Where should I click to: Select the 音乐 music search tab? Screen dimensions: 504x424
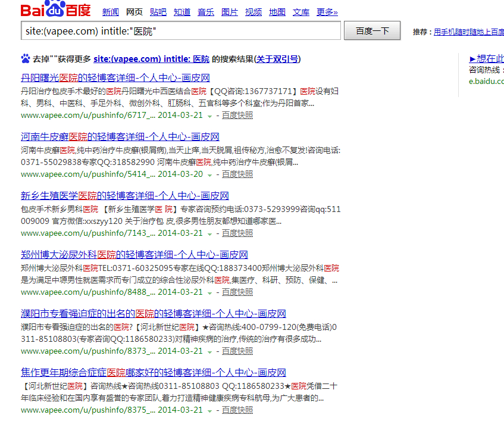pyautogui.click(x=206, y=11)
